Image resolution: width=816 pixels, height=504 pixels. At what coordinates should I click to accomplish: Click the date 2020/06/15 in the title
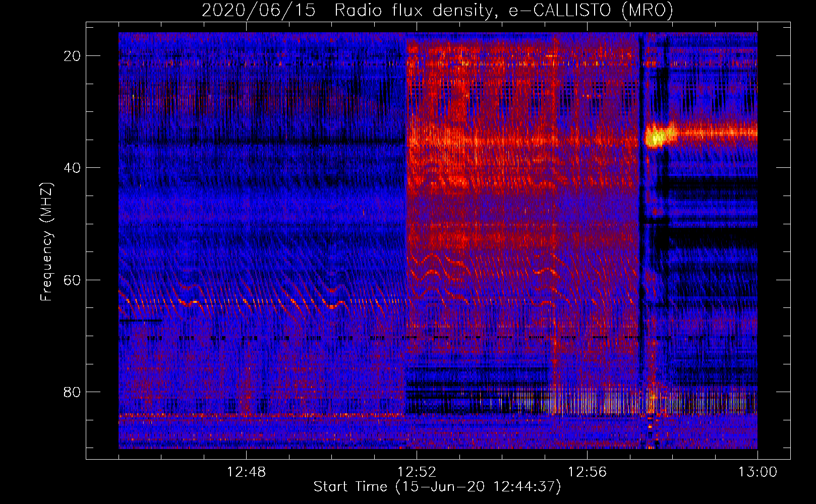click(259, 11)
